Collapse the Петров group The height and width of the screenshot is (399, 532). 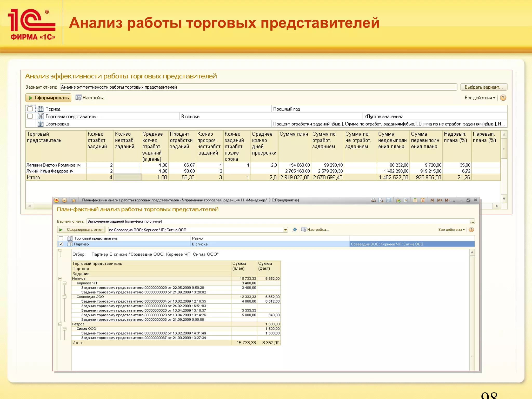point(60,324)
